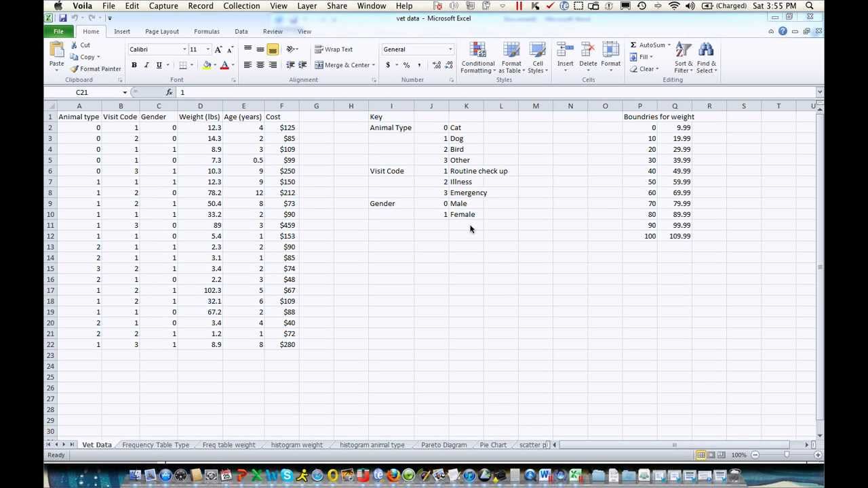Click the middle align icon
This screenshot has width=868, height=488.
coord(260,49)
